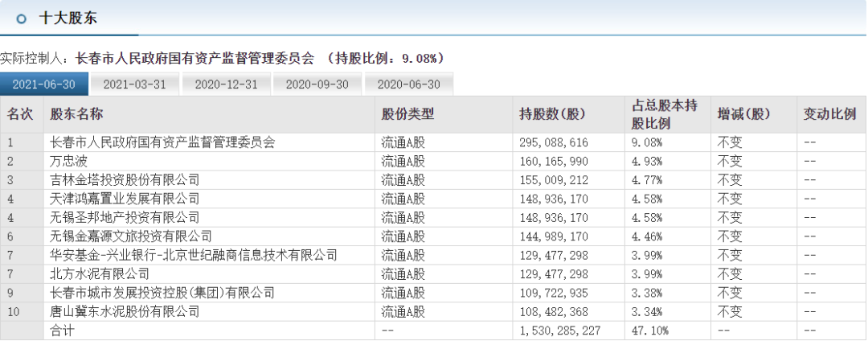Click holding value 144,989,170
The image size is (868, 341).
(554, 237)
